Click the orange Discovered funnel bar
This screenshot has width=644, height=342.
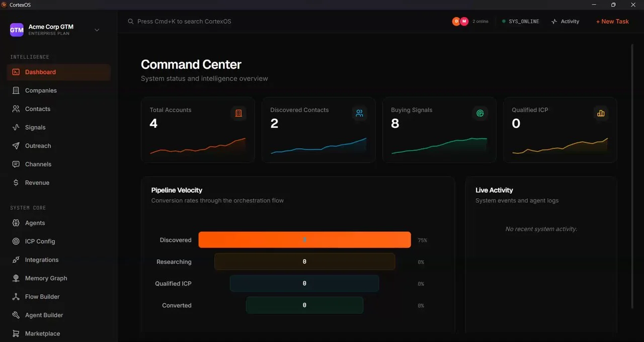[x=304, y=240]
